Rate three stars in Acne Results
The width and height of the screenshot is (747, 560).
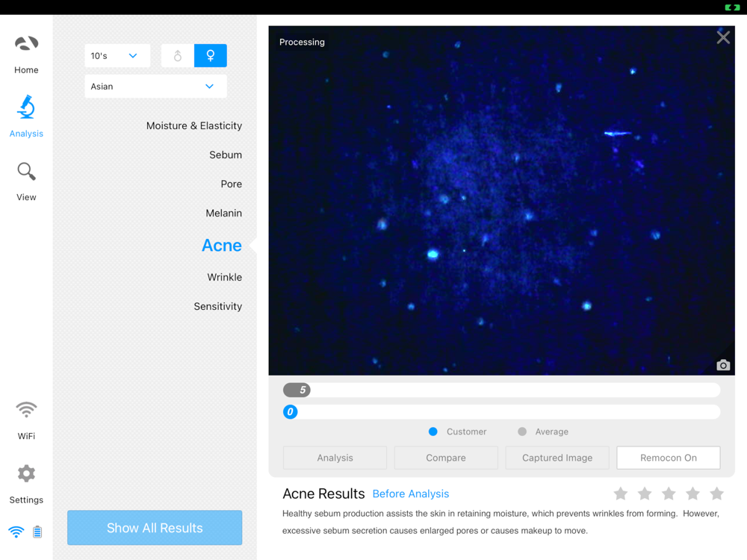click(669, 494)
